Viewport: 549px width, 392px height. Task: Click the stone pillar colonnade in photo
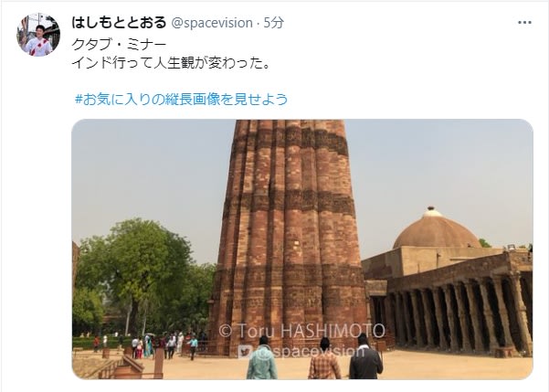(455, 313)
